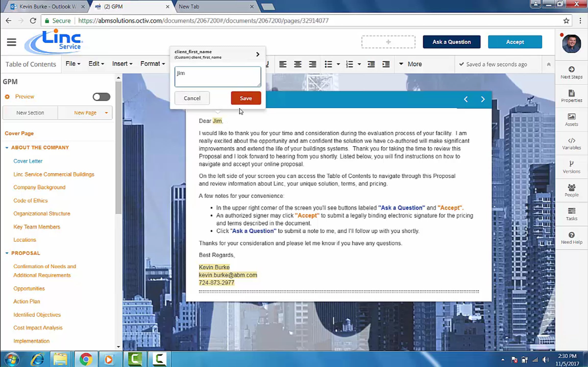This screenshot has height=367, width=588.
Task: Expand the bulleted list style dropdown
Action: pyautogui.click(x=338, y=64)
